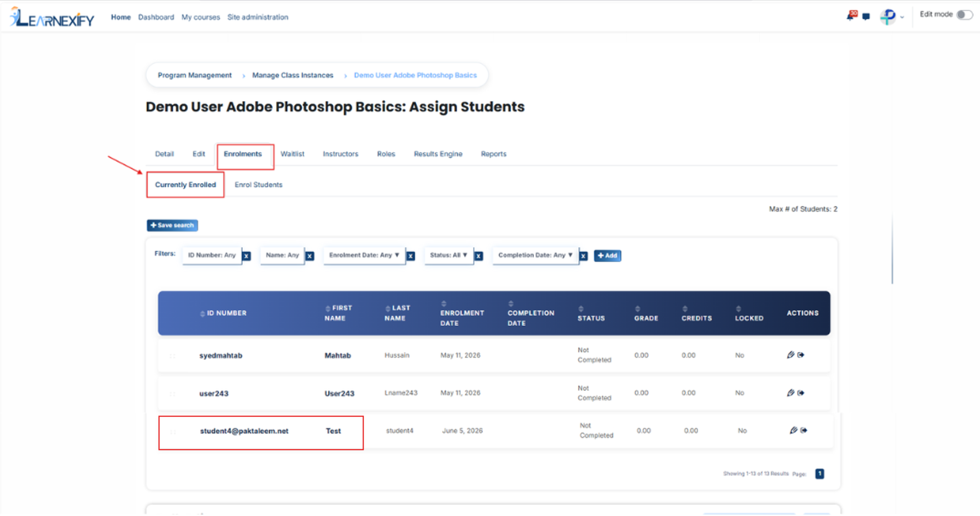Open the notifications bell icon

click(851, 15)
